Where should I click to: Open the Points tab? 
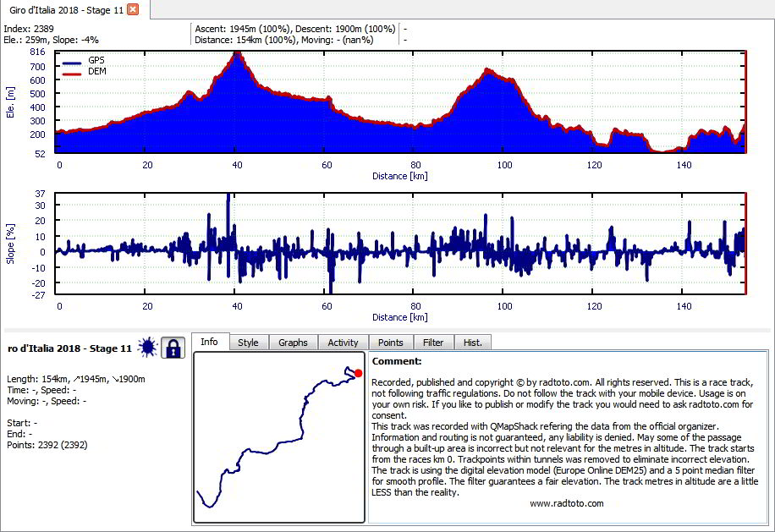391,343
